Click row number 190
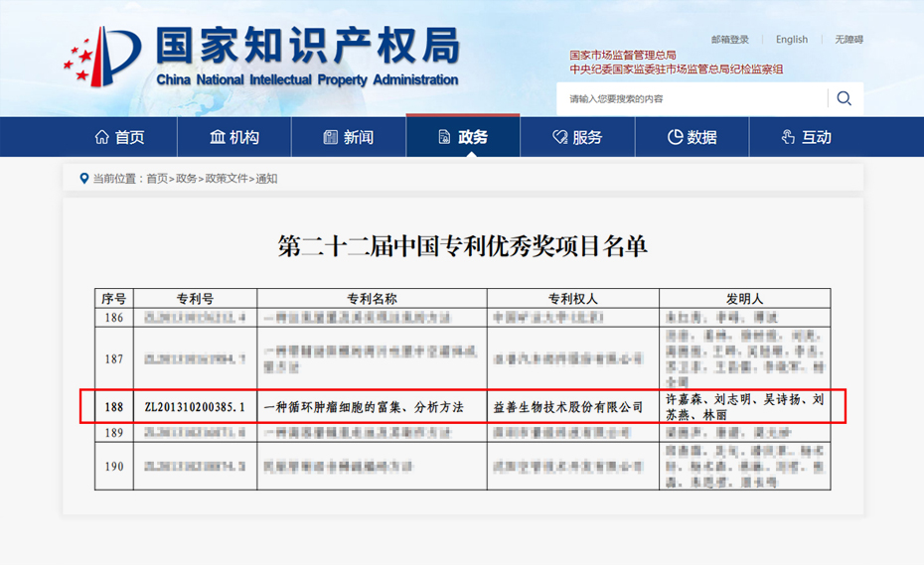Viewport: 924px width, 565px height. pos(113,467)
